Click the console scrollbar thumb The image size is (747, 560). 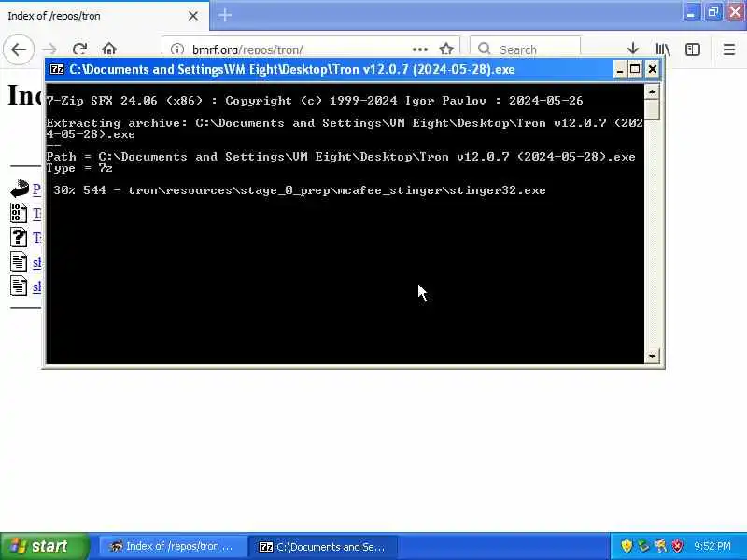(x=652, y=109)
